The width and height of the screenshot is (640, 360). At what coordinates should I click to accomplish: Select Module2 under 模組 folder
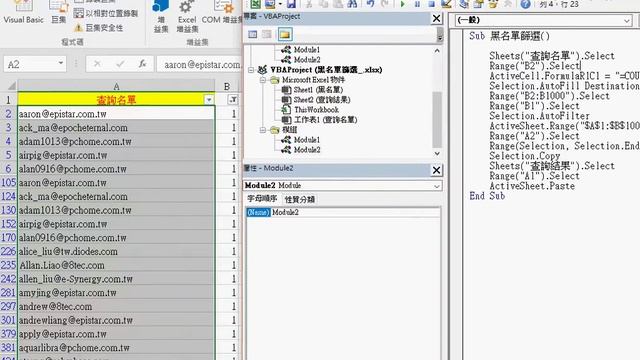pos(307,150)
